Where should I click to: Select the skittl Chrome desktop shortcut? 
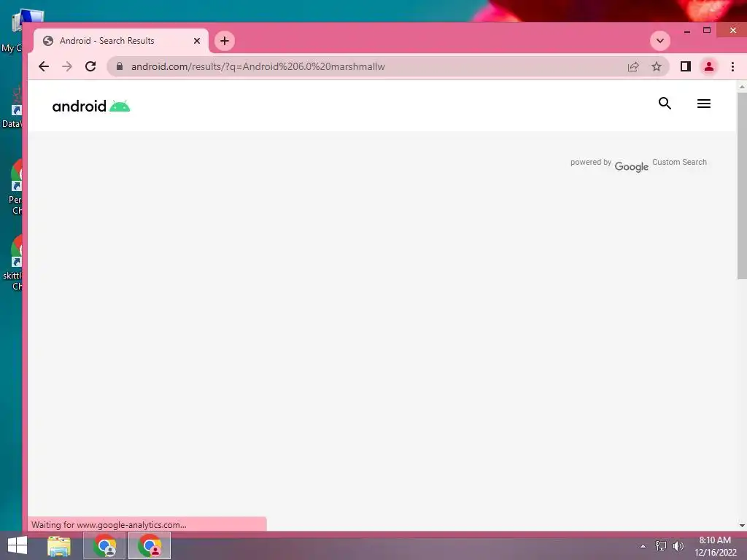[x=12, y=262]
